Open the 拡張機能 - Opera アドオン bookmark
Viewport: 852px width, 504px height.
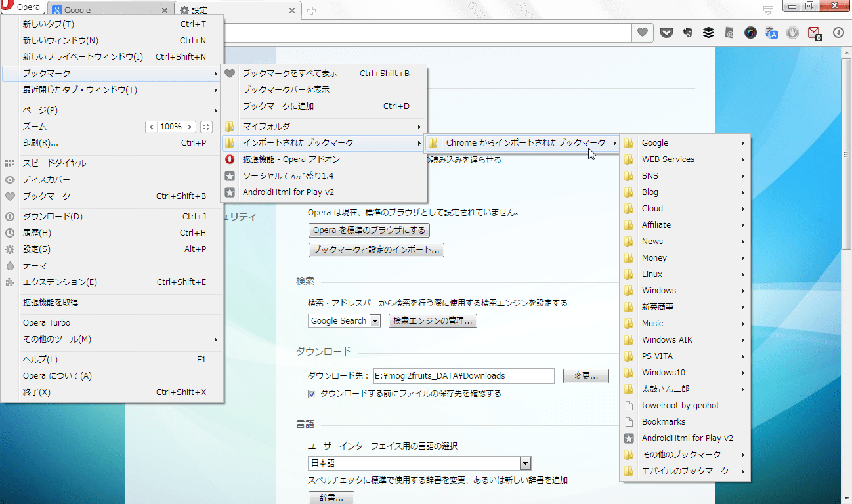coord(324,159)
